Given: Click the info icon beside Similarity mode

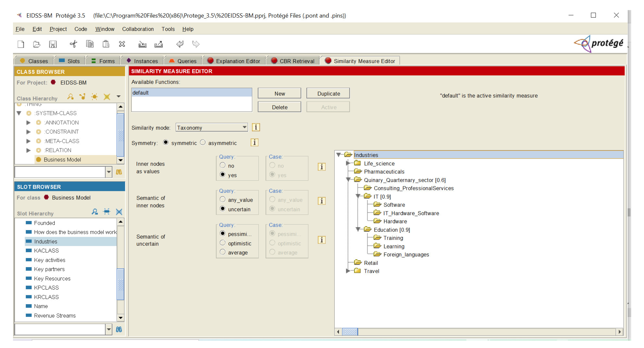Looking at the screenshot, I should [255, 127].
